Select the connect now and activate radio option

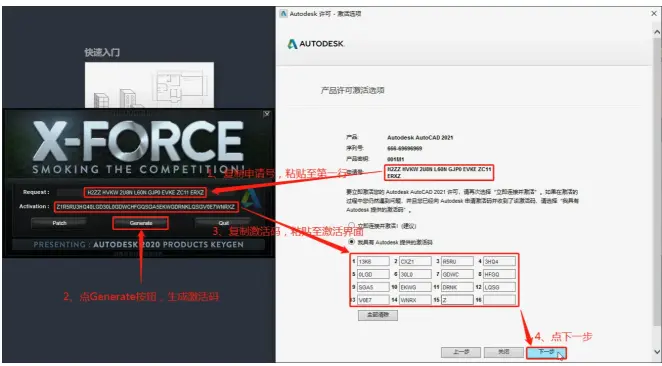(351, 225)
